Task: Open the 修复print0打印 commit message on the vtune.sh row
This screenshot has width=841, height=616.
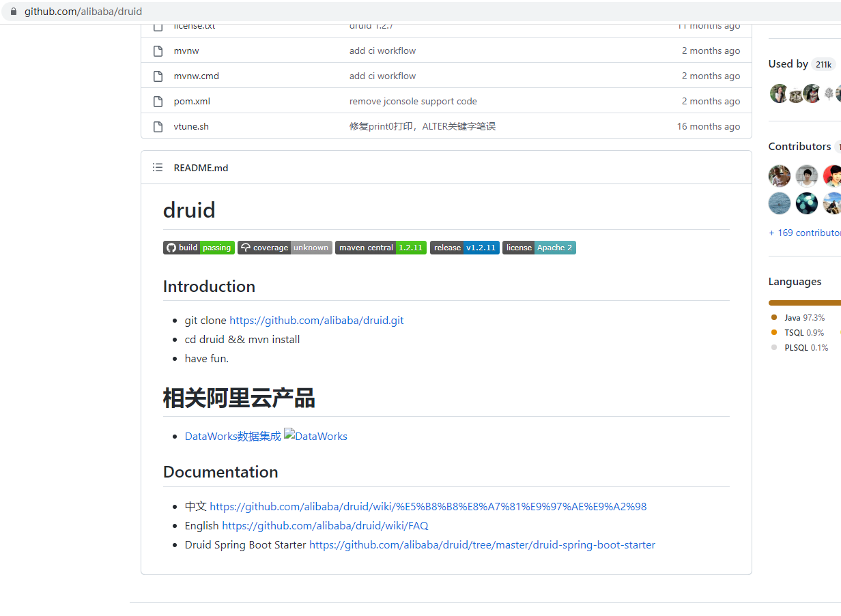Action: (x=423, y=127)
